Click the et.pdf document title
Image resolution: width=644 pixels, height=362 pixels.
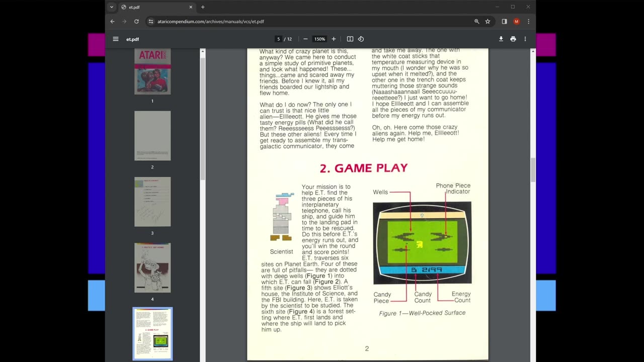132,39
